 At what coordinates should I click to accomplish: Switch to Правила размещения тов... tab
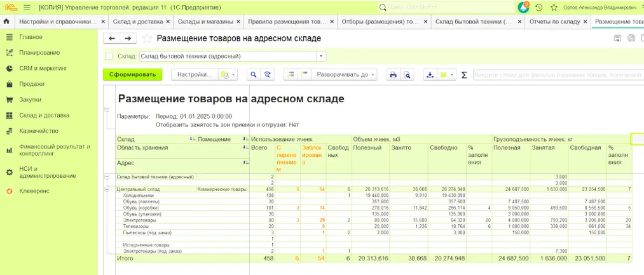[286, 22]
